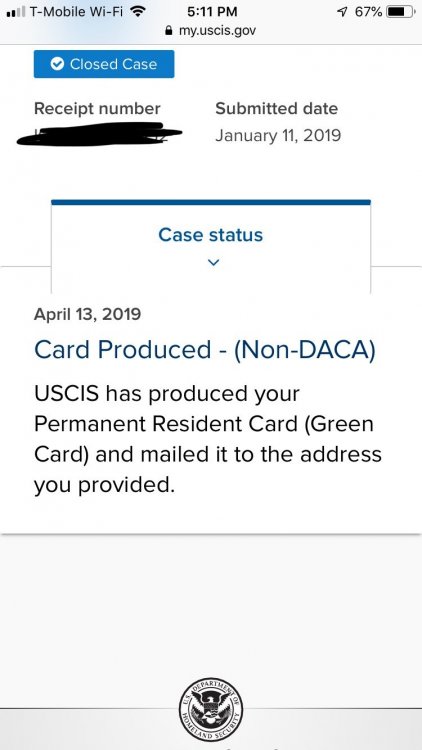Tap the lock icon beside my.uscis.gov

tap(168, 31)
